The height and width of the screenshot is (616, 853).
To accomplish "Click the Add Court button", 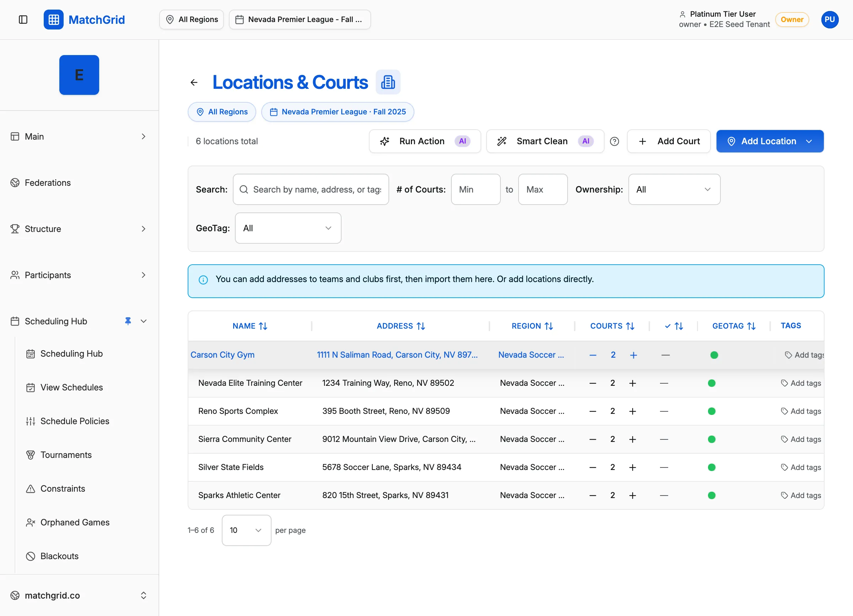I will pyautogui.click(x=669, y=141).
